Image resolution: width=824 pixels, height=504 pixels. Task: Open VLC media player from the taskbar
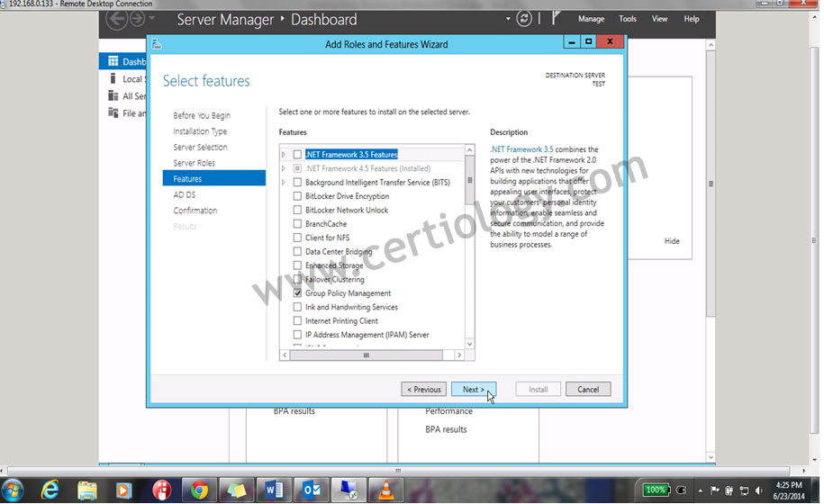(386, 490)
